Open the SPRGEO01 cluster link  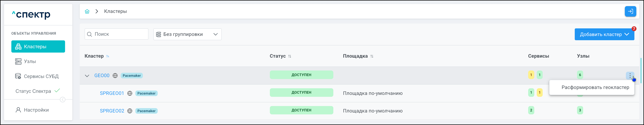coord(112,93)
